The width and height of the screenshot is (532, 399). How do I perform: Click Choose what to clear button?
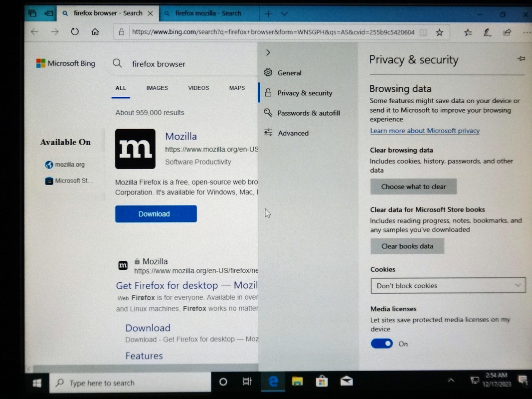coord(413,187)
